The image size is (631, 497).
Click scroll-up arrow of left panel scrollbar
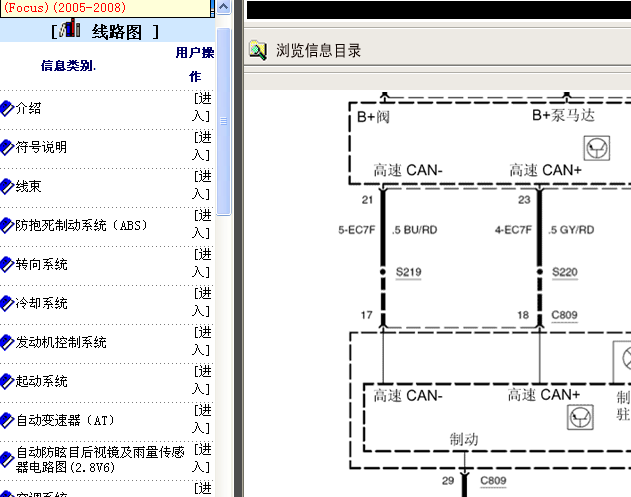tap(224, 7)
